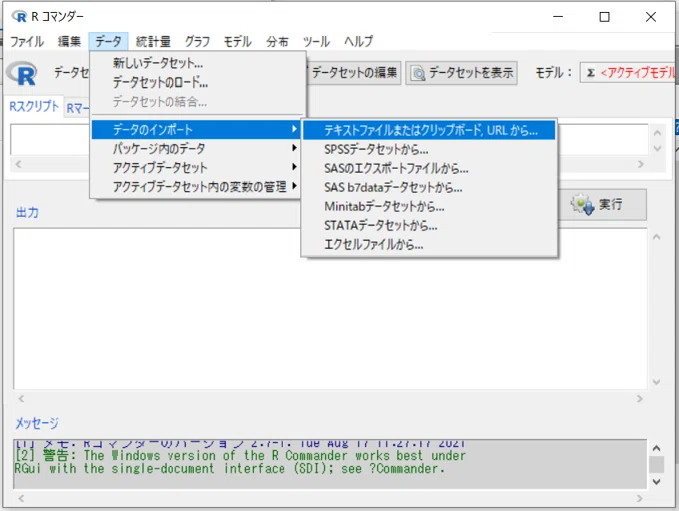This screenshot has width=679, height=511.
Task: Import from SASのエクスポートファイル
Action: 429,168
